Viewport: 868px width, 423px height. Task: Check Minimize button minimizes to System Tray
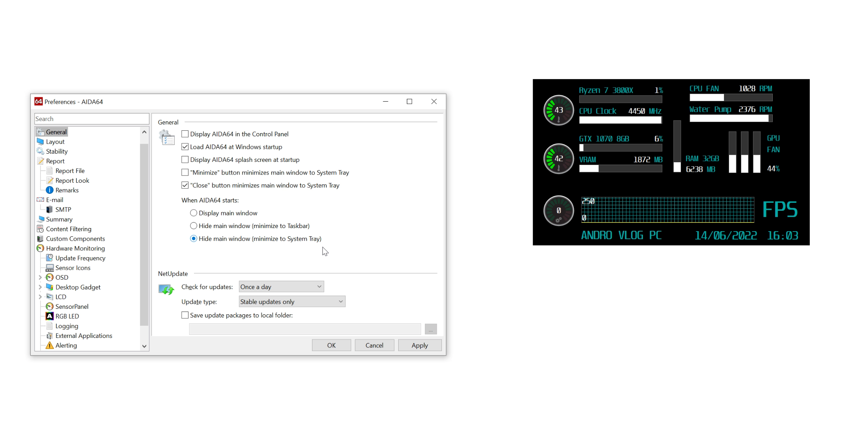click(185, 173)
